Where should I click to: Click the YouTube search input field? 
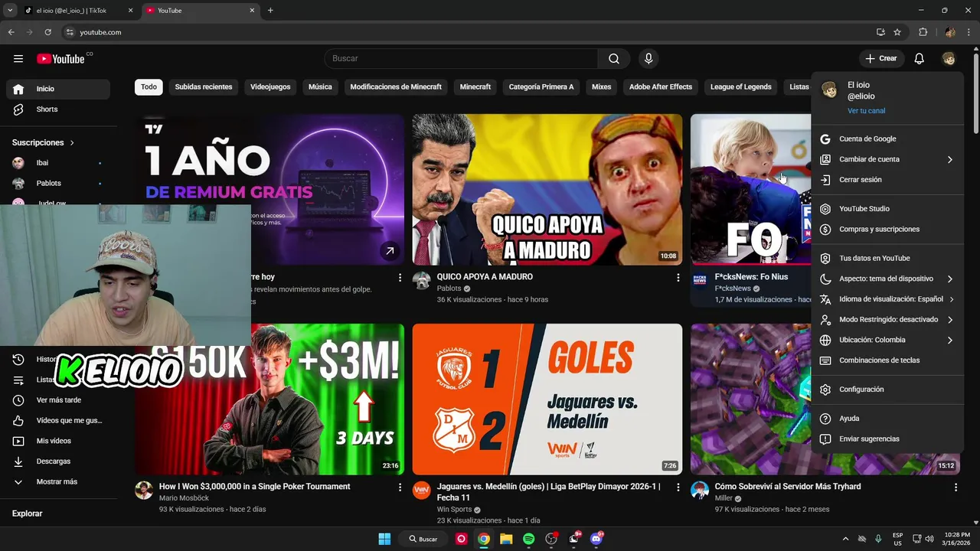pos(461,59)
